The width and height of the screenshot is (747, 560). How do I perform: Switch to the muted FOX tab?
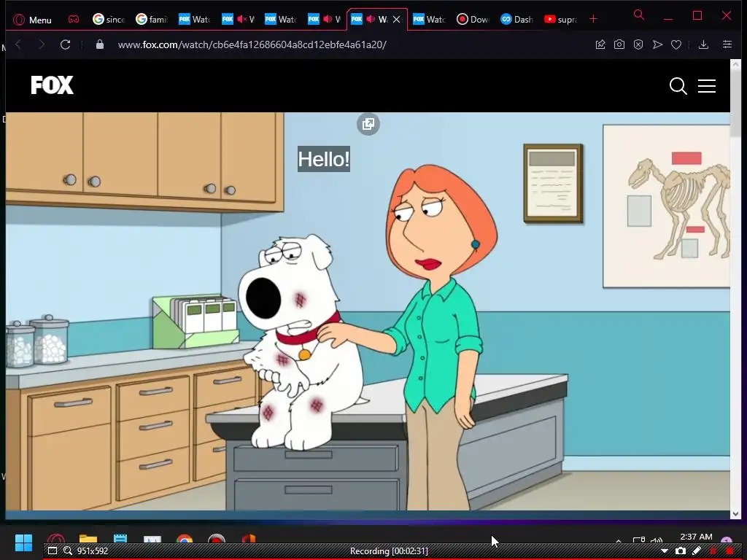pos(238,20)
